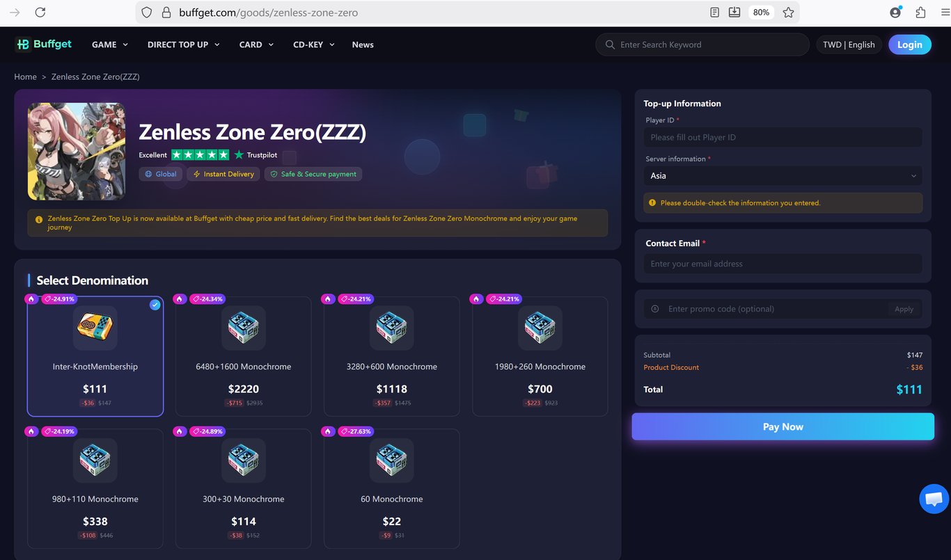951x560 pixels.
Task: Click the Global tag
Action: click(161, 174)
